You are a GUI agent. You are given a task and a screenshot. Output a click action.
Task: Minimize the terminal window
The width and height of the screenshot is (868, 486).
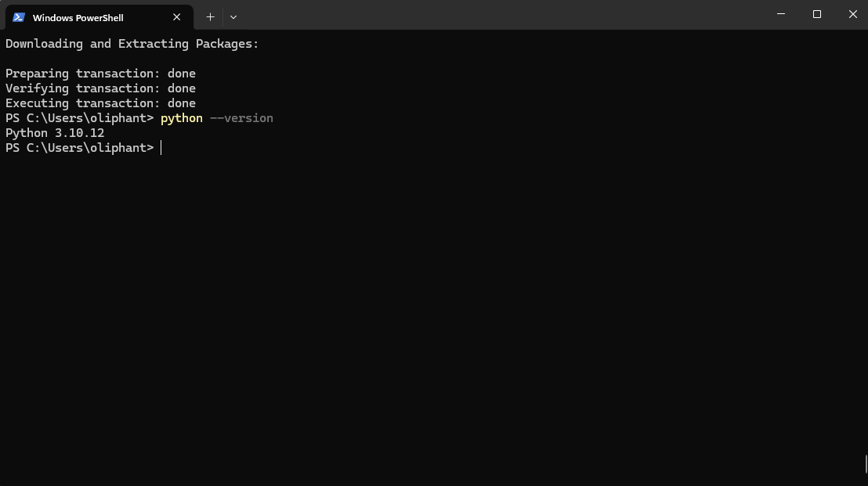[780, 14]
